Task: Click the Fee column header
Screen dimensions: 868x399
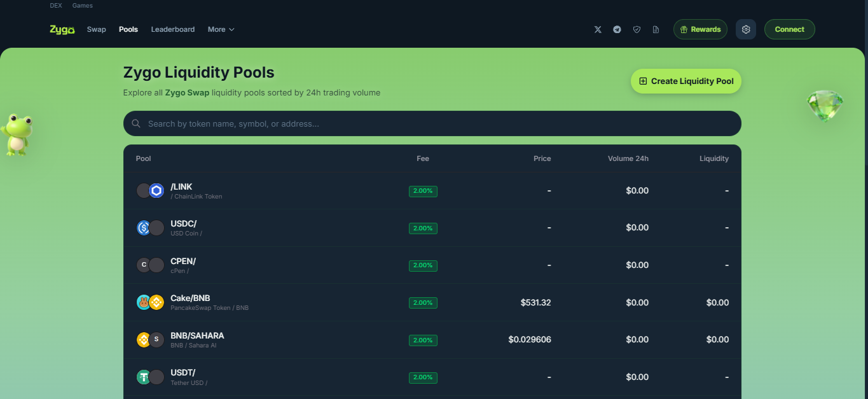Action: click(423, 158)
